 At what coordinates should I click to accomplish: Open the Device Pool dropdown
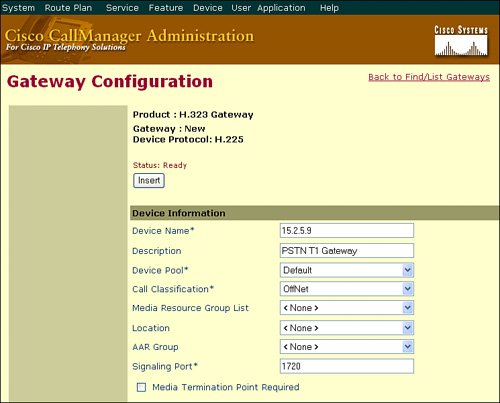click(x=347, y=270)
